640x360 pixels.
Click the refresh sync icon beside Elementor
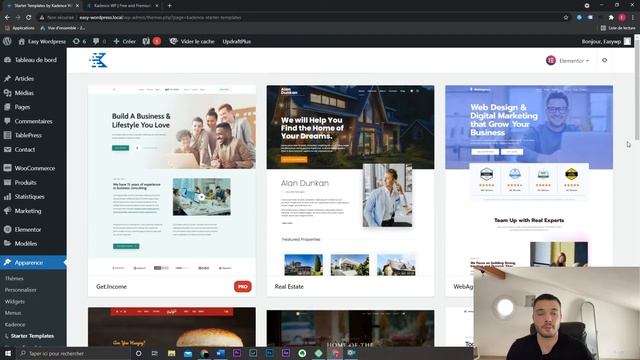pyautogui.click(x=604, y=60)
